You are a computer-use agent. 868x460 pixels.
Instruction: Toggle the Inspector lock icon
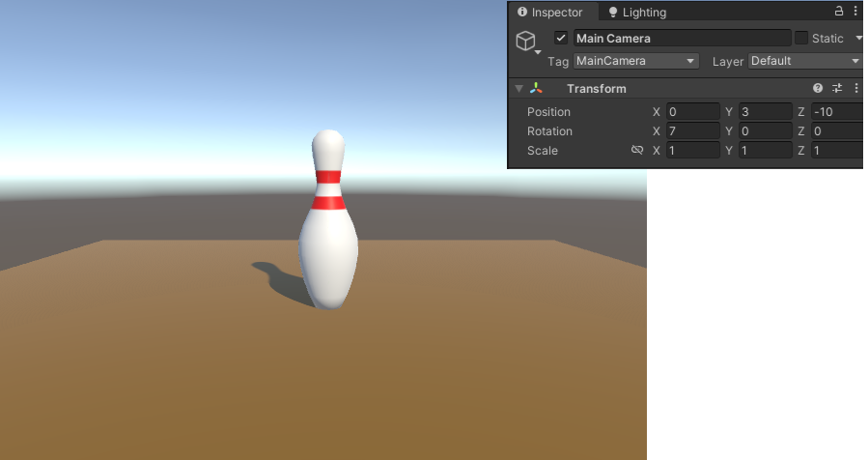coord(839,11)
